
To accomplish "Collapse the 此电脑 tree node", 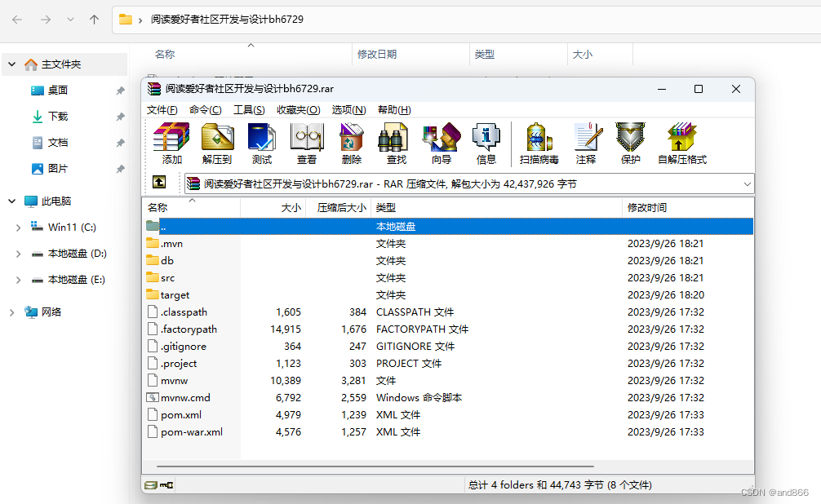I will coord(11,201).
